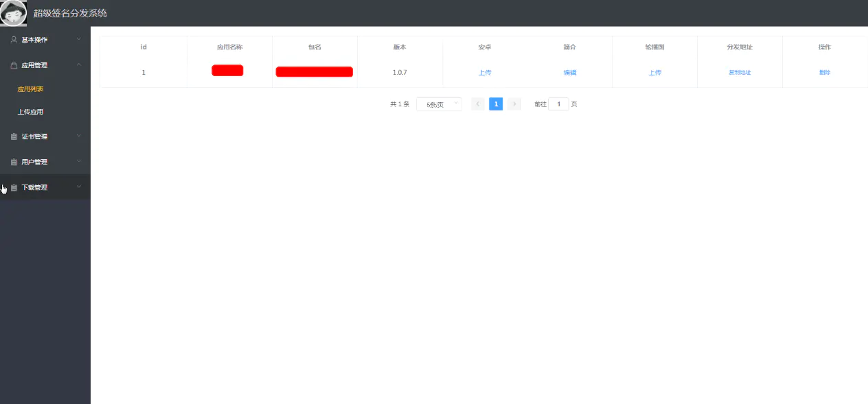Image resolution: width=868 pixels, height=404 pixels.
Task: Click the briefcase icon beside 应用管理
Action: tap(12, 64)
